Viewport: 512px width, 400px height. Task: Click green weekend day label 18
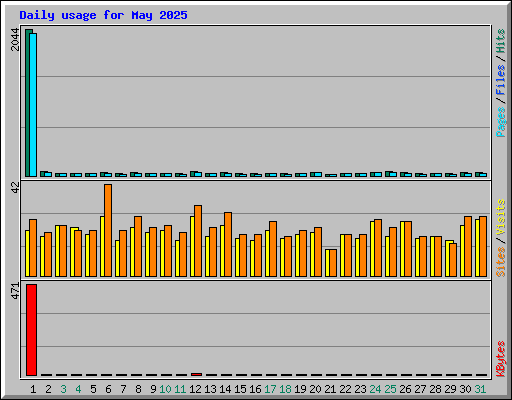coord(285,389)
